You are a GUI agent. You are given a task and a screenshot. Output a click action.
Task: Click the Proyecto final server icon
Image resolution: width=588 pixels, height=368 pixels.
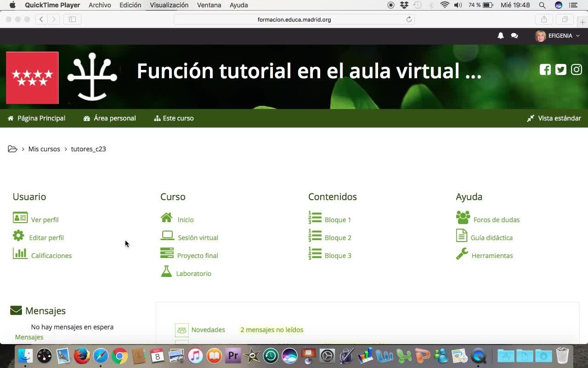(167, 253)
